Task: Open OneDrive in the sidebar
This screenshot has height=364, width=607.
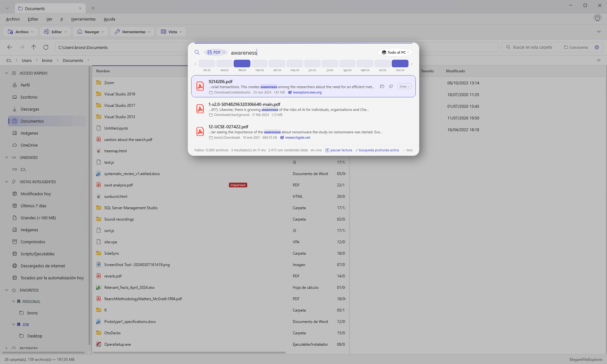Action: pyautogui.click(x=47, y=145)
